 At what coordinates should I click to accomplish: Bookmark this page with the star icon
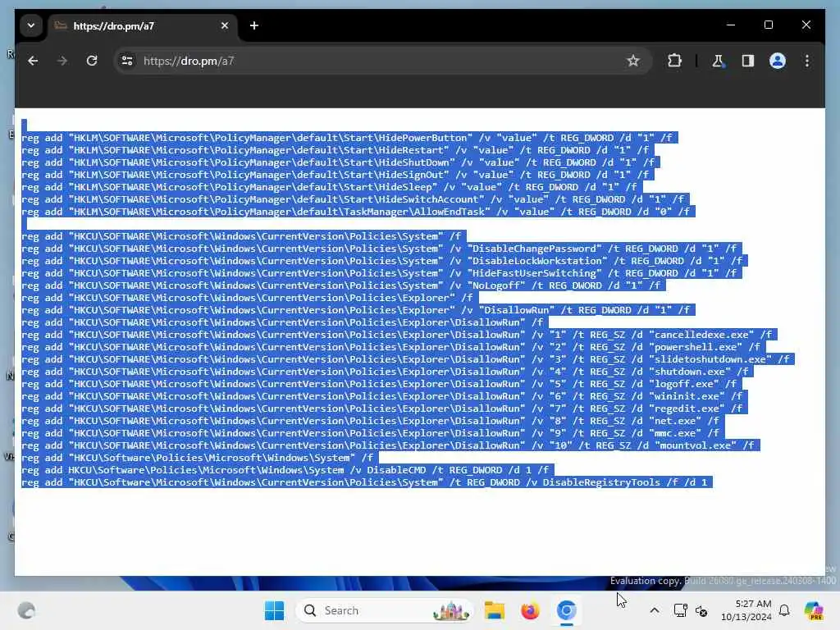coord(633,61)
